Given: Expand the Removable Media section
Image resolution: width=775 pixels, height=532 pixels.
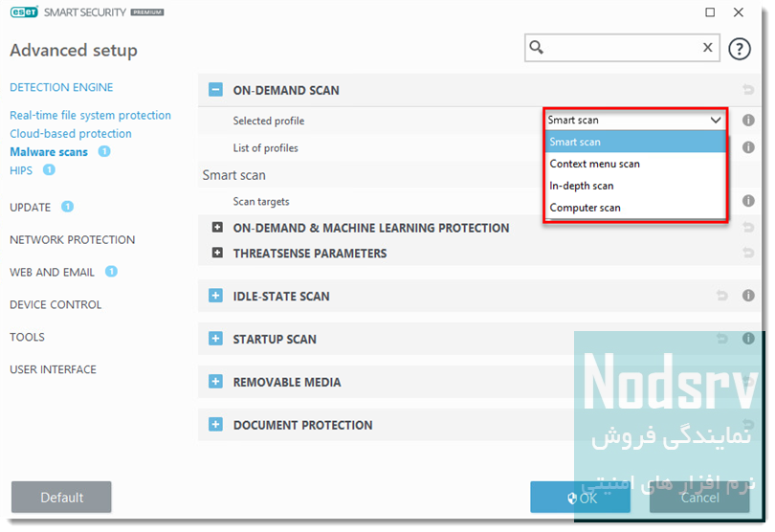Looking at the screenshot, I should (215, 382).
